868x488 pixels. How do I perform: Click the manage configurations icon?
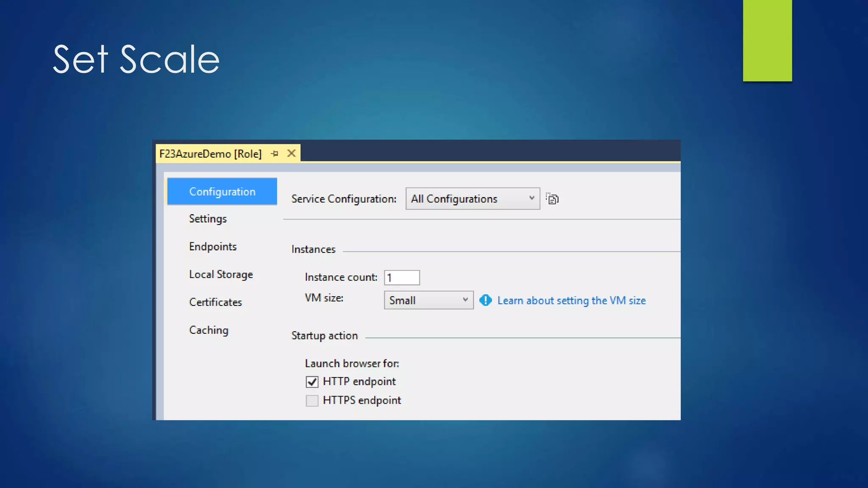point(552,199)
